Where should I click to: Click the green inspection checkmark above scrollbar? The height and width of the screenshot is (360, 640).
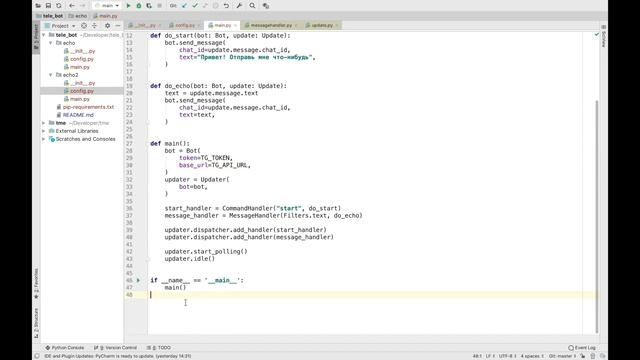(x=596, y=34)
